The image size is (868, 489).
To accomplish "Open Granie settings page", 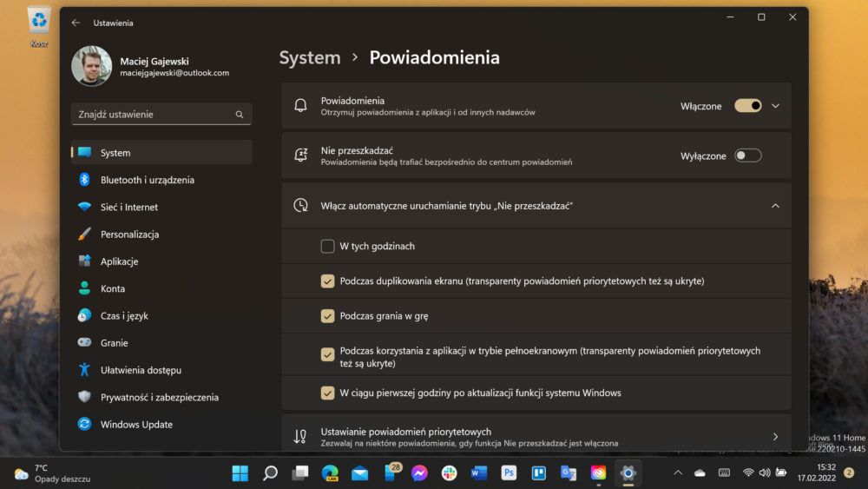I will tap(161, 342).
